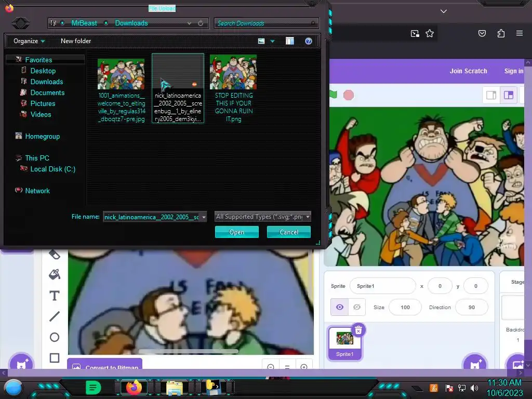Click Convert to Bitmap button
The width and height of the screenshot is (532, 399).
[x=105, y=364]
